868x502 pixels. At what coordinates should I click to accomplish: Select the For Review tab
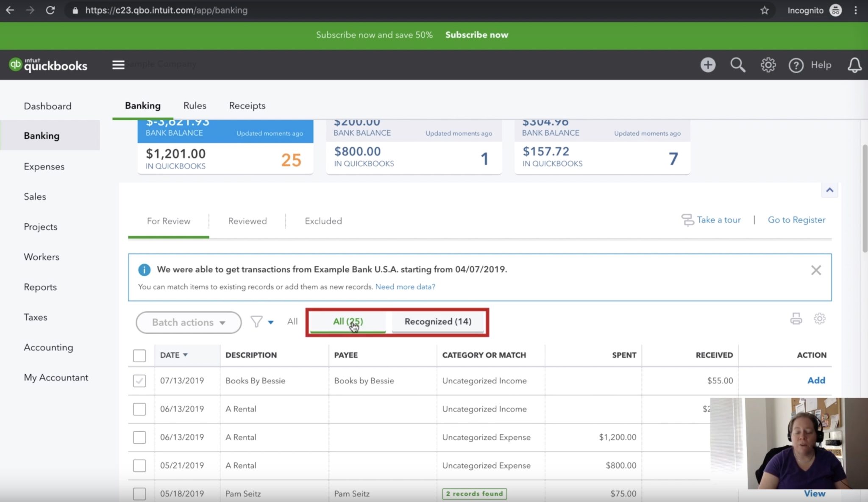[169, 221]
